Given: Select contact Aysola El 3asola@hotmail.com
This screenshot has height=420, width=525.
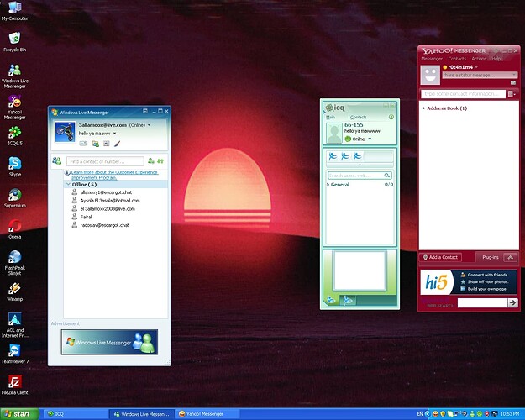Looking at the screenshot, I should [110, 201].
